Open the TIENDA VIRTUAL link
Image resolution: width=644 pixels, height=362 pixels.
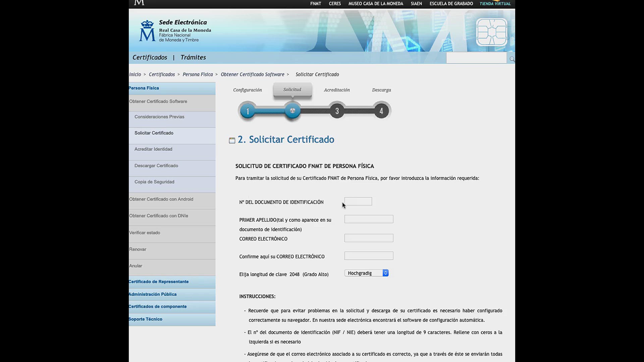(495, 4)
